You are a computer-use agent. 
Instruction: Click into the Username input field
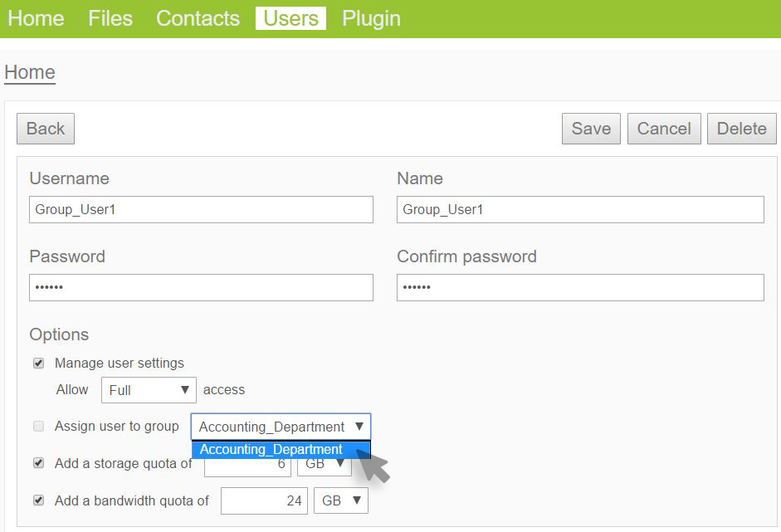point(201,210)
